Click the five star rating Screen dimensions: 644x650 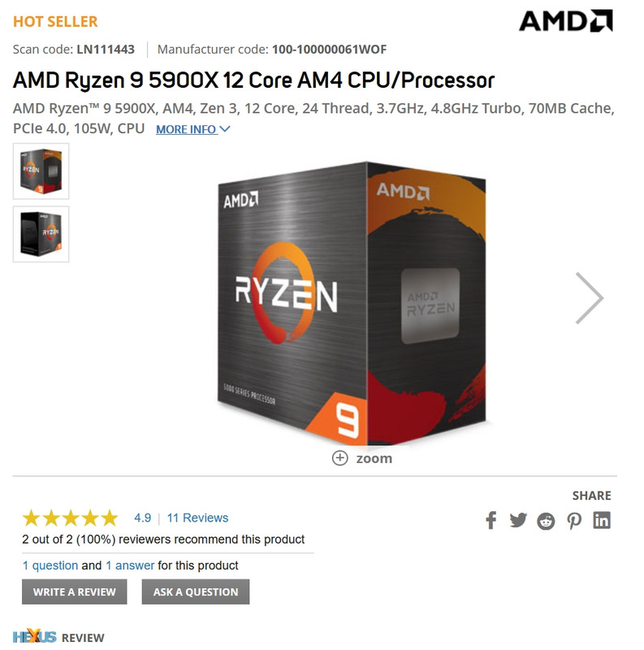coord(71,518)
